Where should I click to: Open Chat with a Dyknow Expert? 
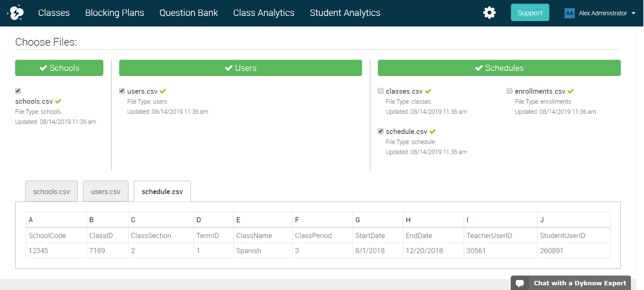point(571,283)
